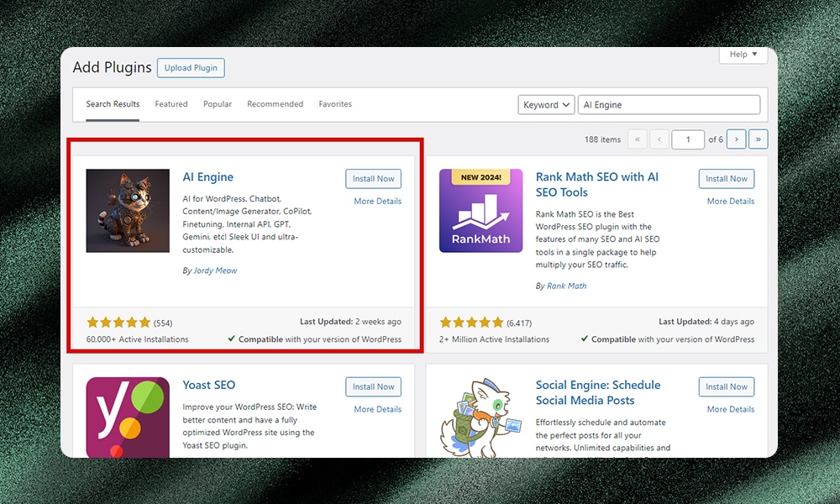Switch to the Featured tab
Image resolution: width=840 pixels, height=504 pixels.
tap(171, 104)
